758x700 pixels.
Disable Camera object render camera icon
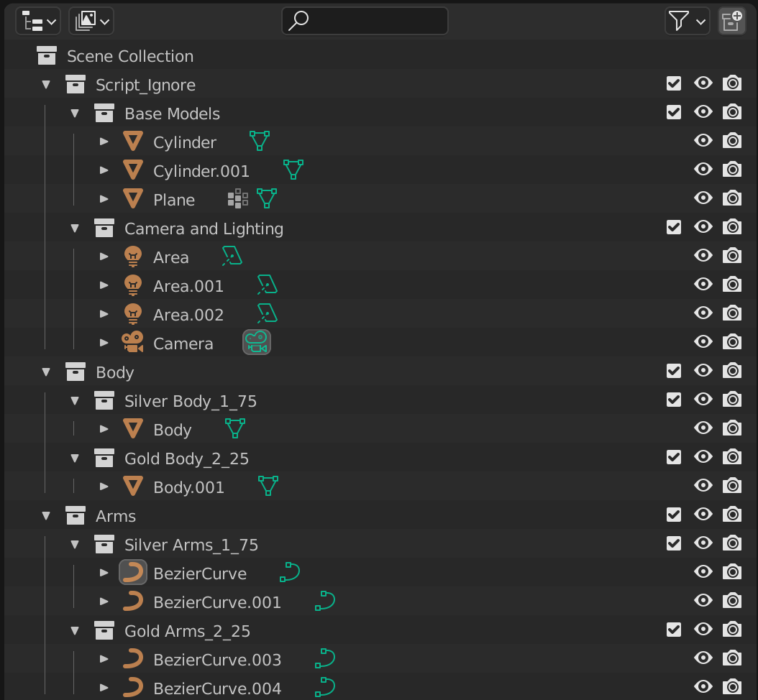(x=732, y=342)
